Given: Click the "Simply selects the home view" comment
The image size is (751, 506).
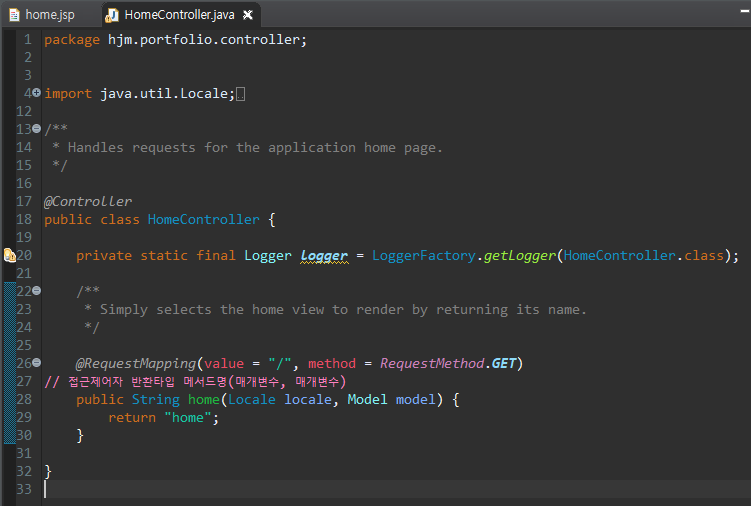Looking at the screenshot, I should pos(335,310).
